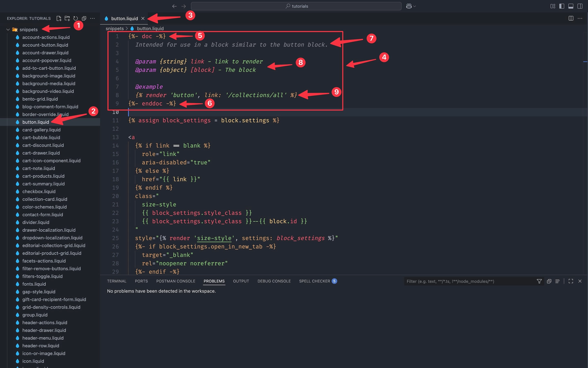This screenshot has width=588, height=368.
Task: Select the PROBLEMS panel tab
Action: coord(214,281)
